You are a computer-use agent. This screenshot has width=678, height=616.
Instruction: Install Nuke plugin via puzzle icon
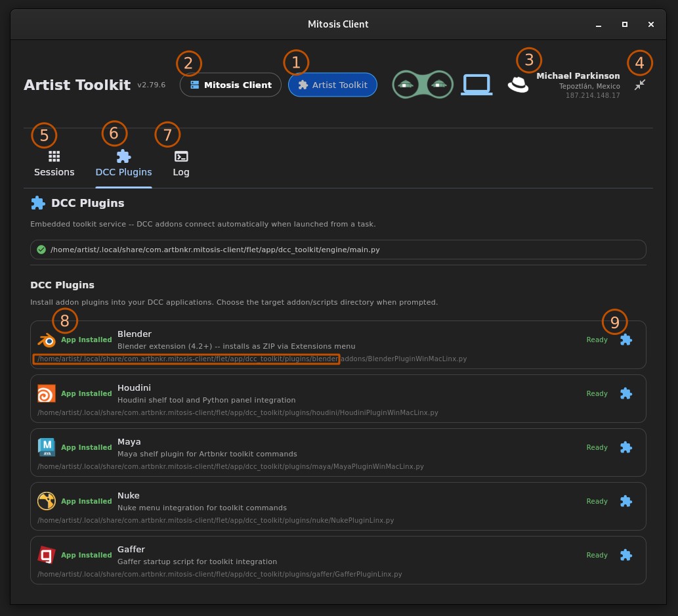(x=626, y=501)
